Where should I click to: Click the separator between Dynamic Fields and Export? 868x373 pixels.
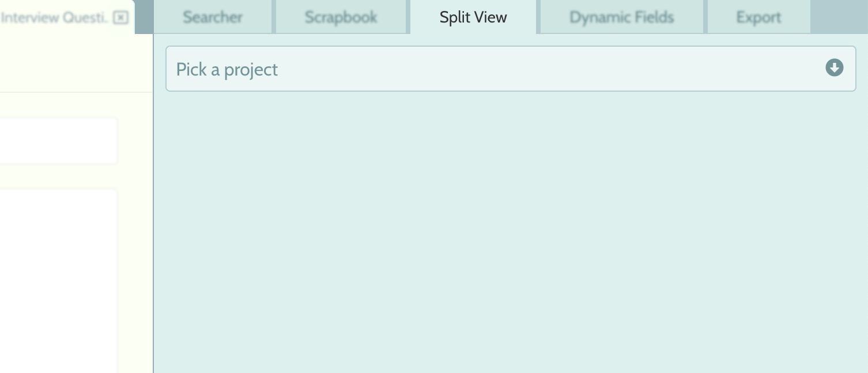705,17
